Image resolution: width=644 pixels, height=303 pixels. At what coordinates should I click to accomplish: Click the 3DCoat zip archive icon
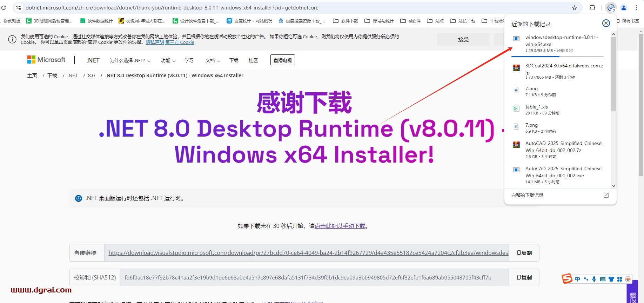[x=516, y=68]
